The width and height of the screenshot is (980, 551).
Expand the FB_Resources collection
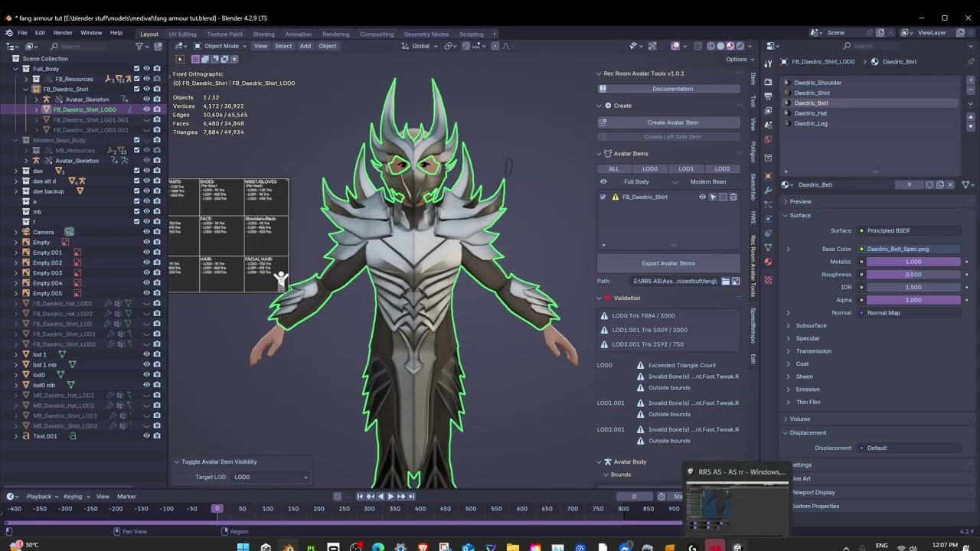coord(26,79)
